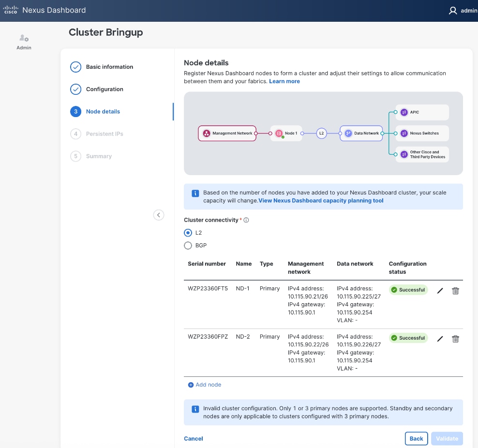Image resolution: width=478 pixels, height=448 pixels.
Task: Click the edit pencil for node ND-1
Action: pyautogui.click(x=440, y=291)
